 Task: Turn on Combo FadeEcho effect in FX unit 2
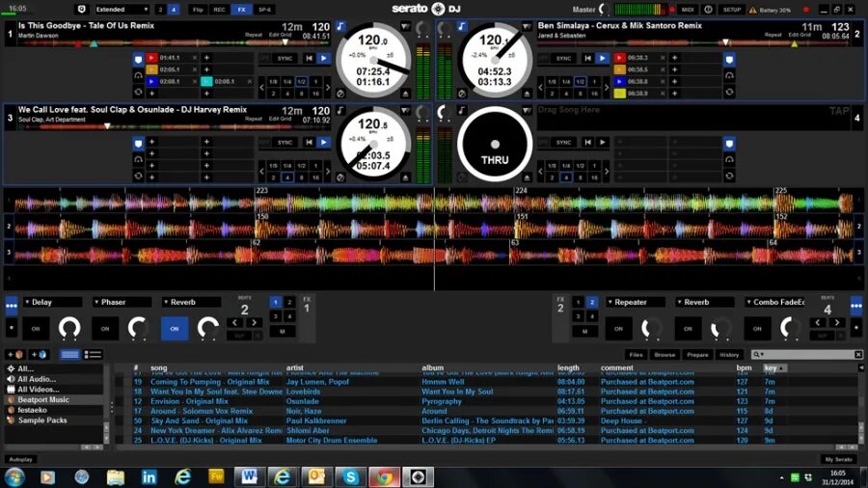[757, 329]
